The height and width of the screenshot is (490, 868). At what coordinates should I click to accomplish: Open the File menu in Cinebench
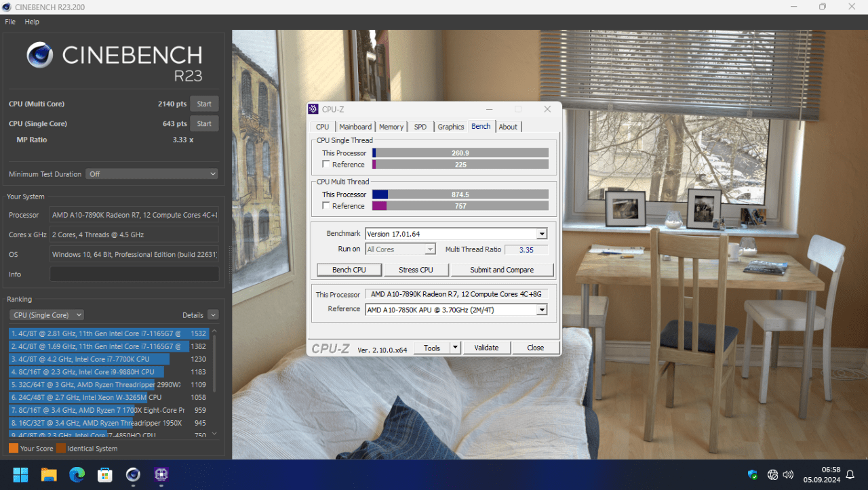tap(10, 22)
